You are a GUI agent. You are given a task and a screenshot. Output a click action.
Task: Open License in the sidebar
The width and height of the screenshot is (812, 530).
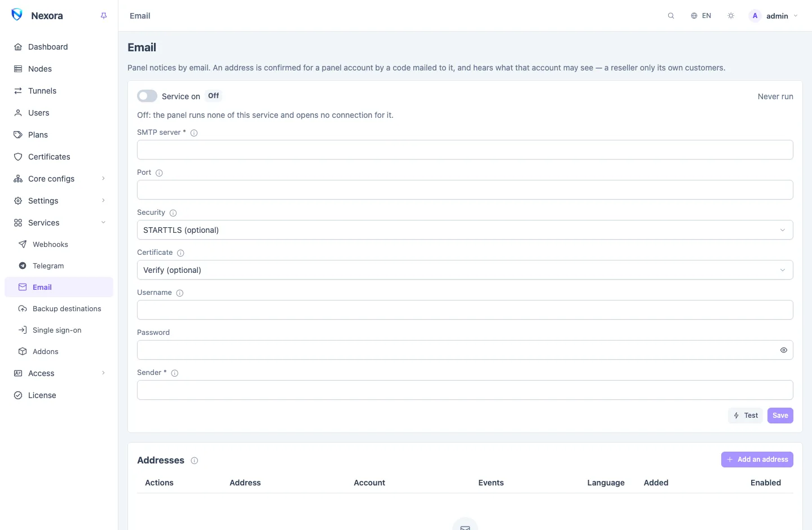click(59, 395)
